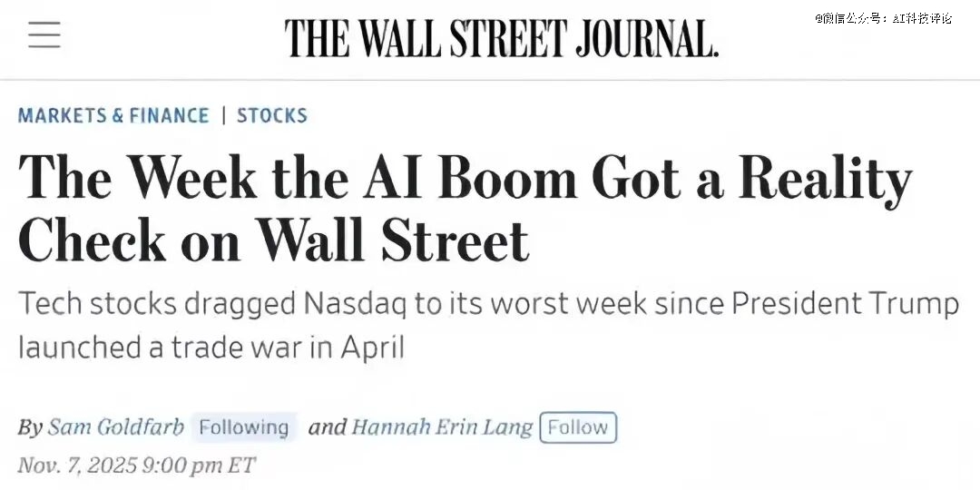Click 'and' between the author names
Screen dimensions: 980x490
click(327, 427)
